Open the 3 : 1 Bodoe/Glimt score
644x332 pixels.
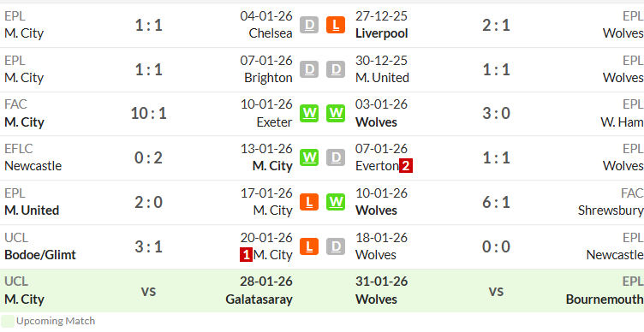click(x=148, y=246)
